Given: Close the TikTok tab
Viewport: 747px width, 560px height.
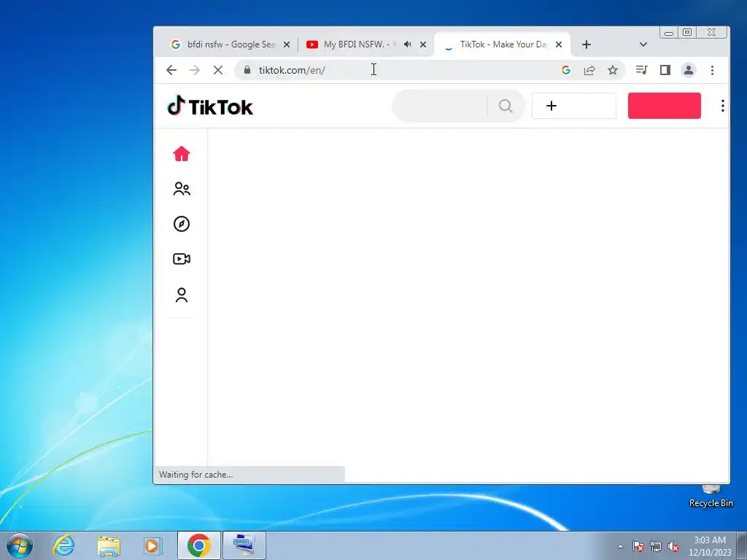Looking at the screenshot, I should tap(559, 44).
